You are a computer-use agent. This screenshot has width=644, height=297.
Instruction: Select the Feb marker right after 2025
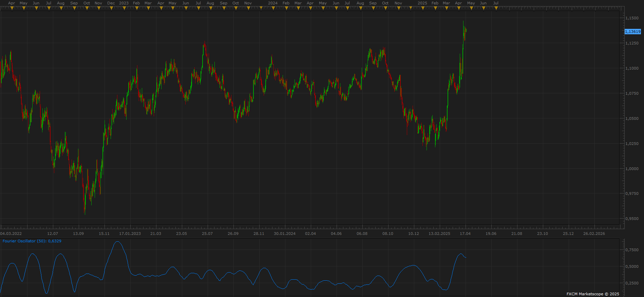point(435,8)
